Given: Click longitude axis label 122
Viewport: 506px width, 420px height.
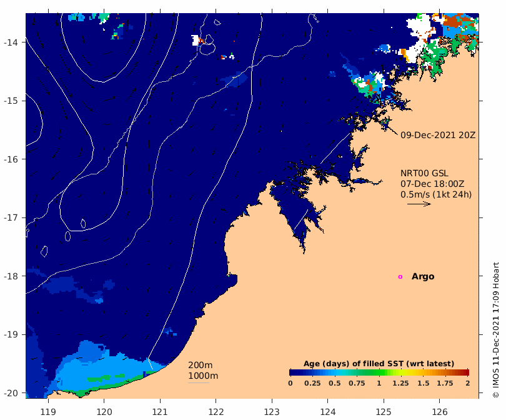Looking at the screenshot, I should tap(216, 412).
